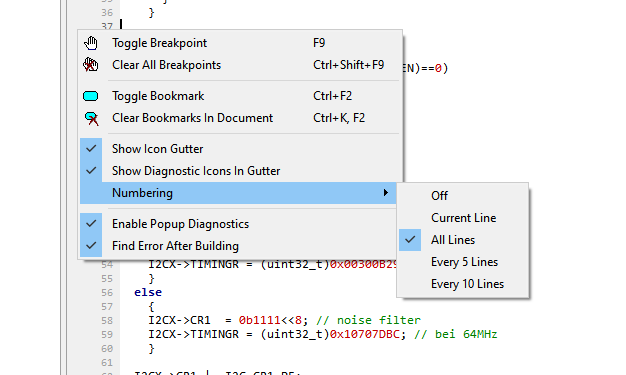Pick Every 10 Lines numbering

coord(463,284)
